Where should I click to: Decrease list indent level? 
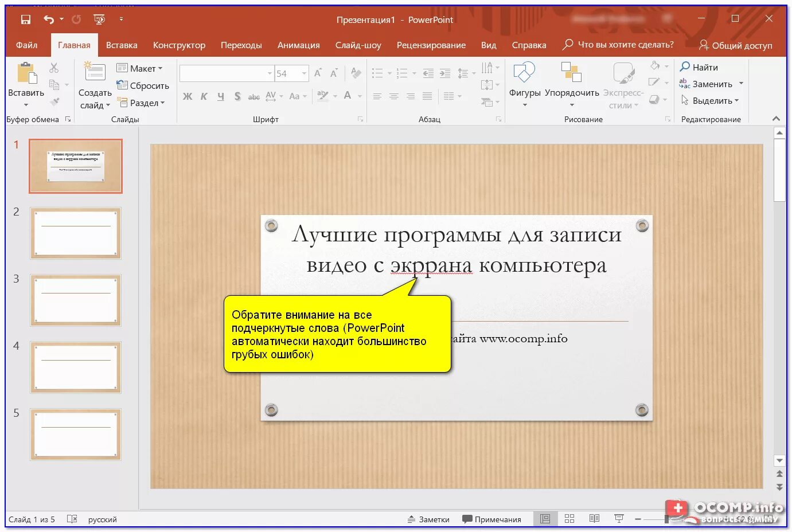(x=428, y=73)
